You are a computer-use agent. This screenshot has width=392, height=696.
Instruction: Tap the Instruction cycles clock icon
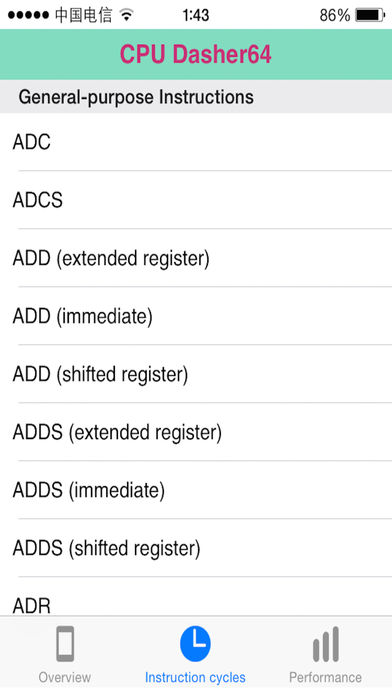coord(195,644)
